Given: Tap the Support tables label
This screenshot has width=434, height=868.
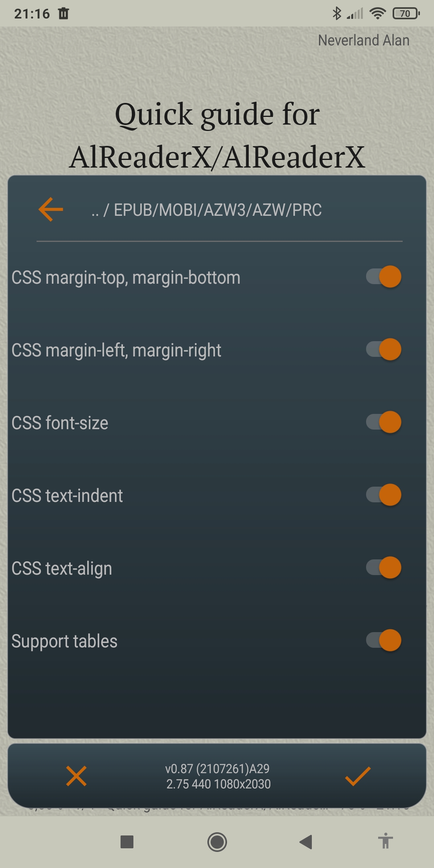Looking at the screenshot, I should 64,641.
